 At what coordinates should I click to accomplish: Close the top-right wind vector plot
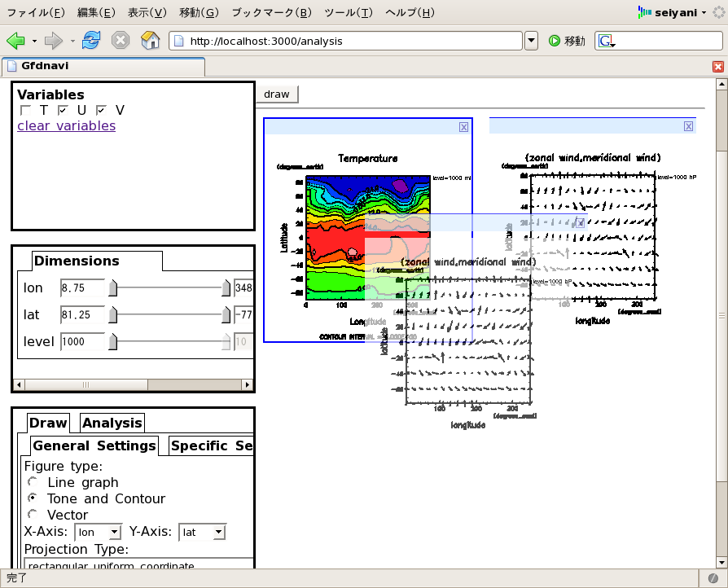pyautogui.click(x=688, y=126)
